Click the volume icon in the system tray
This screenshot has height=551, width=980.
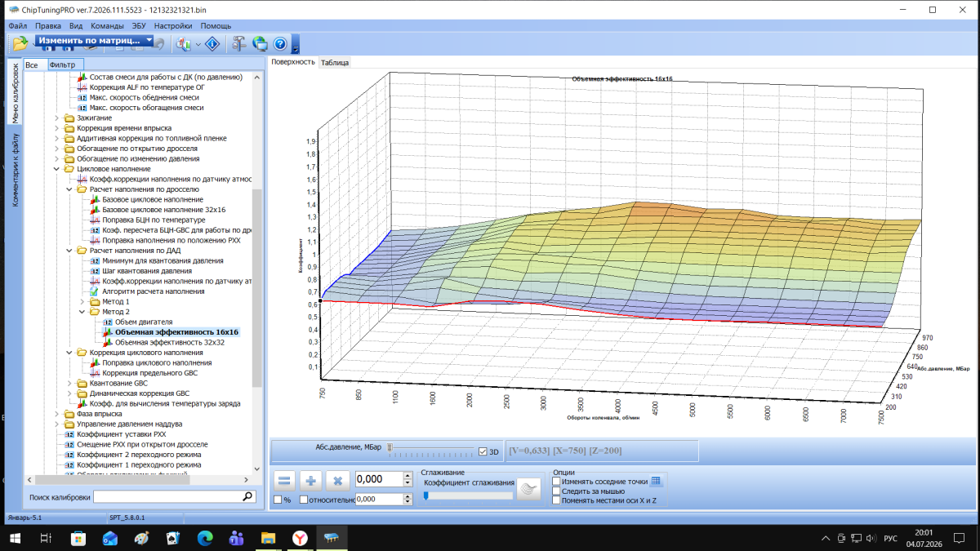(x=871, y=538)
